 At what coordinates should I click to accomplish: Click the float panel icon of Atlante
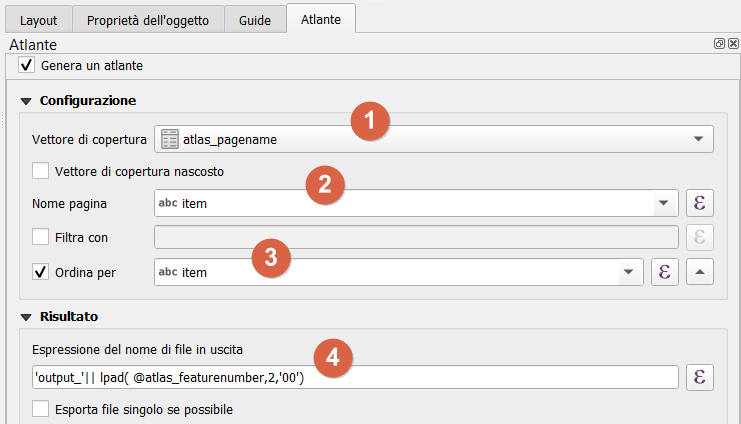point(719,45)
